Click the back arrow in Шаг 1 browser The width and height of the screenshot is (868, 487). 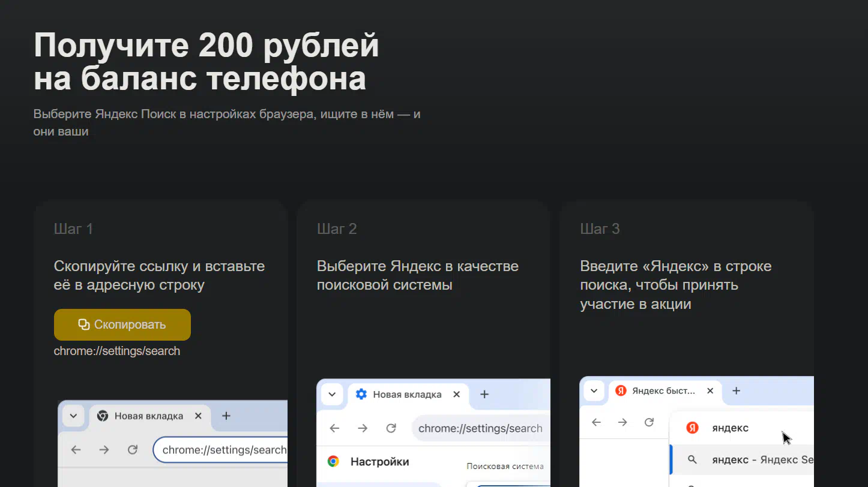[76, 449]
